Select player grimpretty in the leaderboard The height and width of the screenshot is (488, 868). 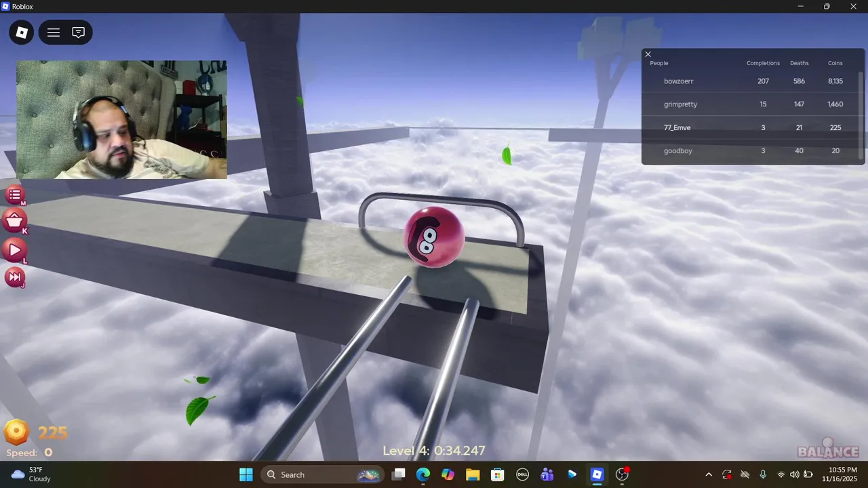[x=680, y=104]
